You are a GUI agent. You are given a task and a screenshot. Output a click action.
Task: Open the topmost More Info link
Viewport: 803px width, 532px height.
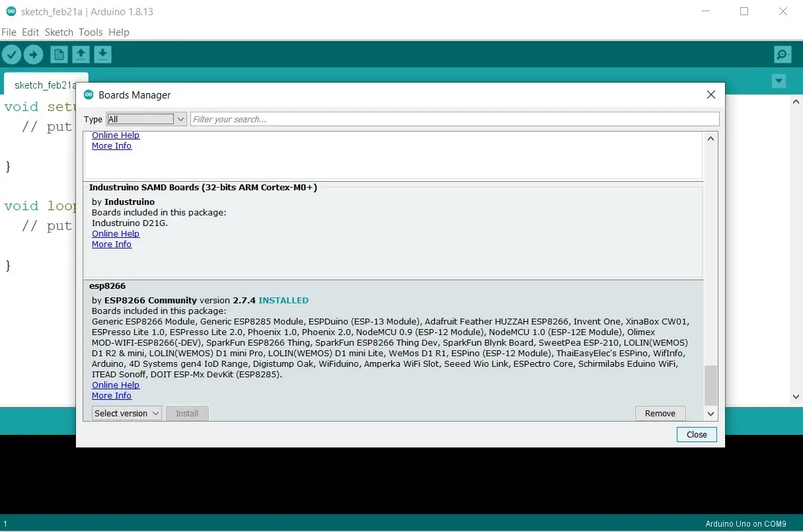point(112,145)
